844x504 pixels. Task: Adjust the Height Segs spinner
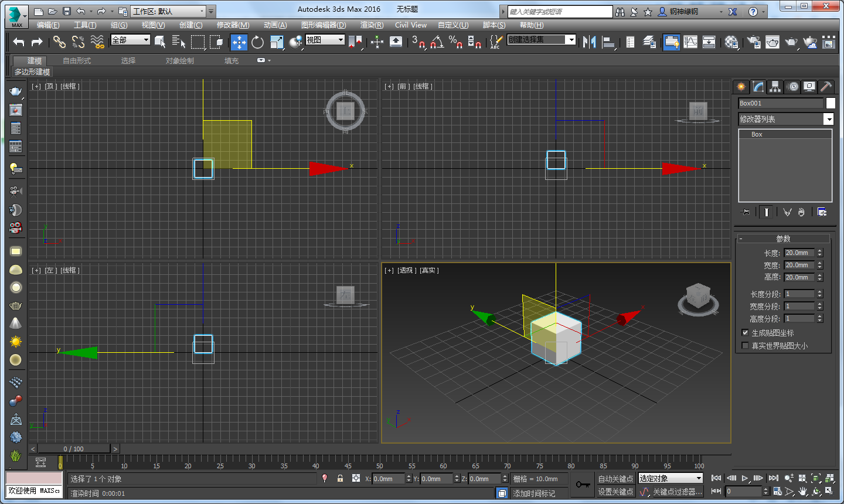click(820, 319)
